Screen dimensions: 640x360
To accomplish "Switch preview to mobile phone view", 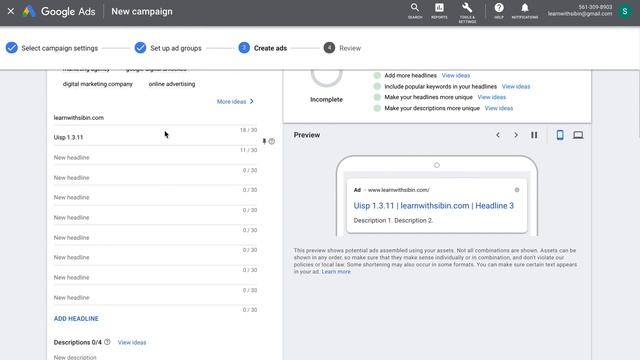I will [x=560, y=135].
